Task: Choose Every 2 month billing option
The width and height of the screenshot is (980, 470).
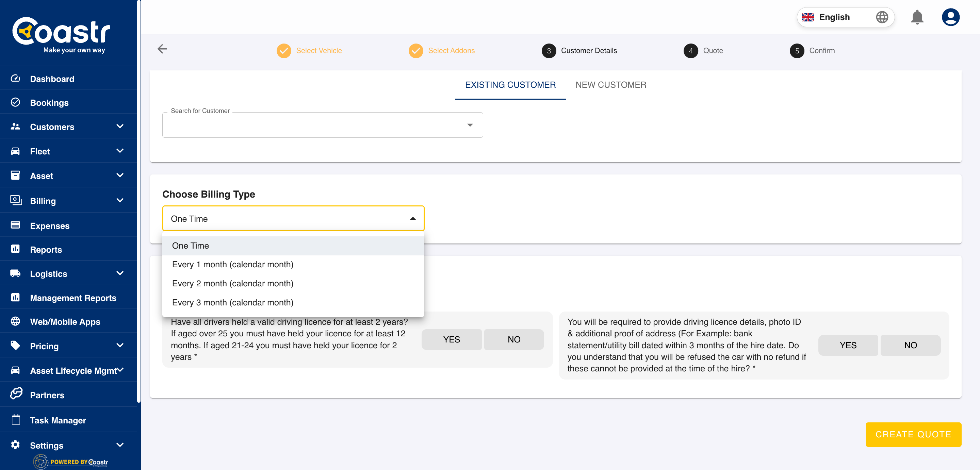Action: 232,283
